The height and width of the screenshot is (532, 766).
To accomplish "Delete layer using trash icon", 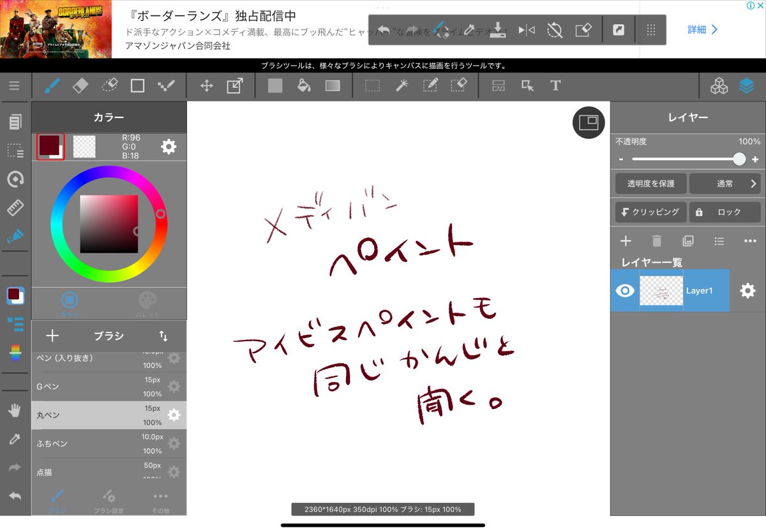I will [x=656, y=240].
